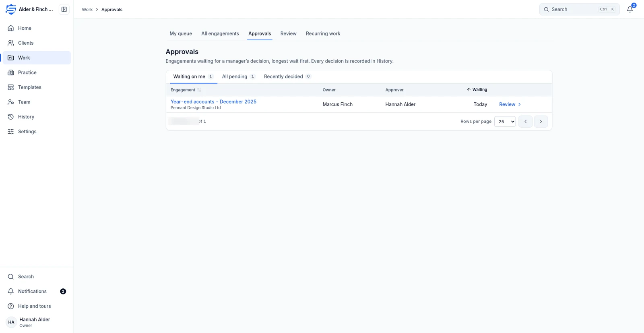The height and width of the screenshot is (333, 644).
Task: Click the top Search input field
Action: pyautogui.click(x=579, y=9)
